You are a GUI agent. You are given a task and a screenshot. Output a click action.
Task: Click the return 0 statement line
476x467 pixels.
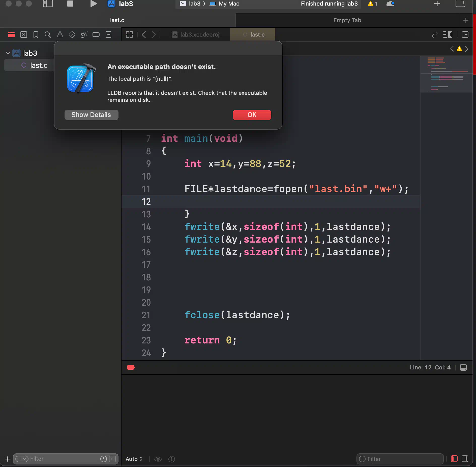211,340
